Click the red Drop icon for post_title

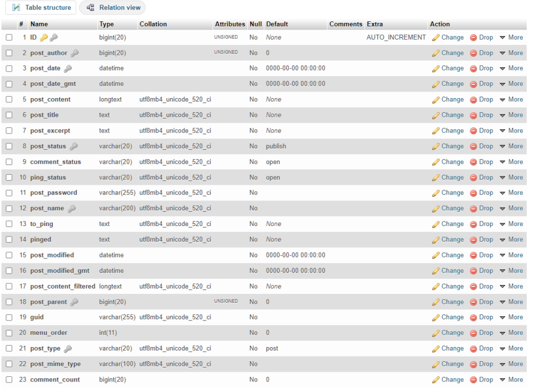[x=473, y=115]
